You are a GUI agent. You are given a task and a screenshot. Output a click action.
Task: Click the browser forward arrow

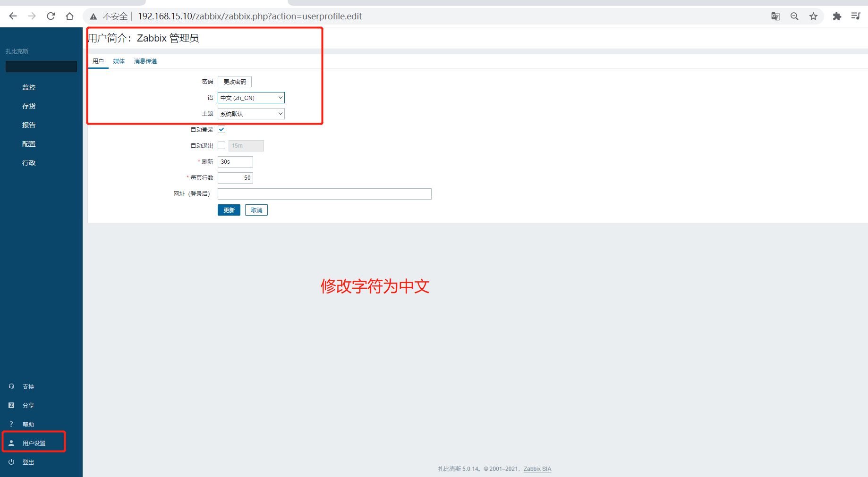coord(32,16)
